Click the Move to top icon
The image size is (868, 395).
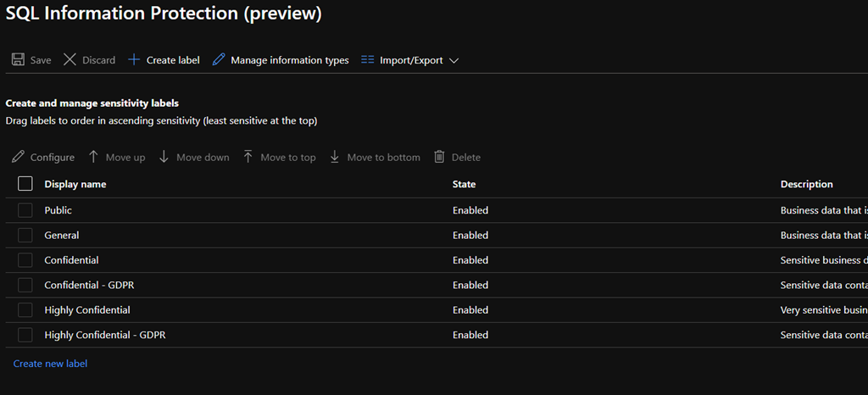[x=248, y=157]
